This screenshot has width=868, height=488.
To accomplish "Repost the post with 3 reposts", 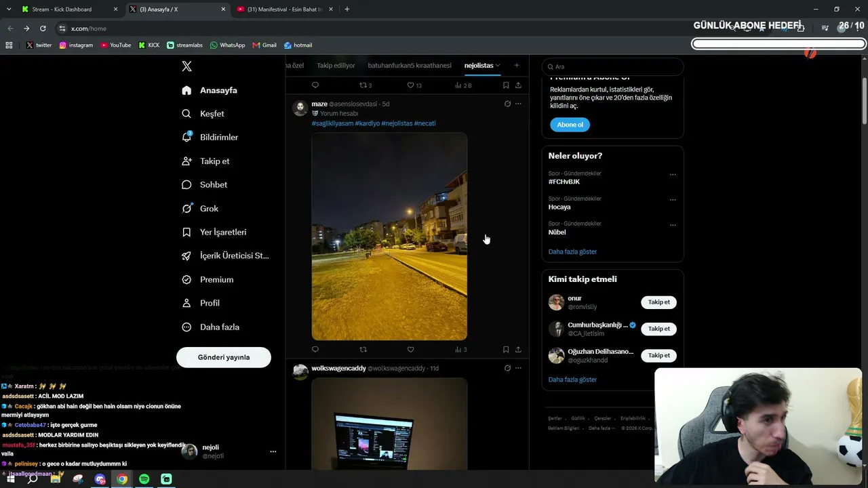I will (x=366, y=85).
